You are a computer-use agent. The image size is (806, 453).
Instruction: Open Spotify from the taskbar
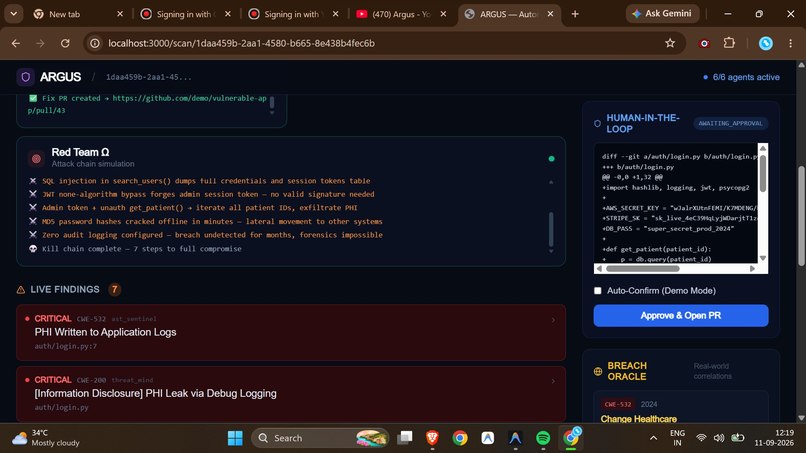point(543,438)
